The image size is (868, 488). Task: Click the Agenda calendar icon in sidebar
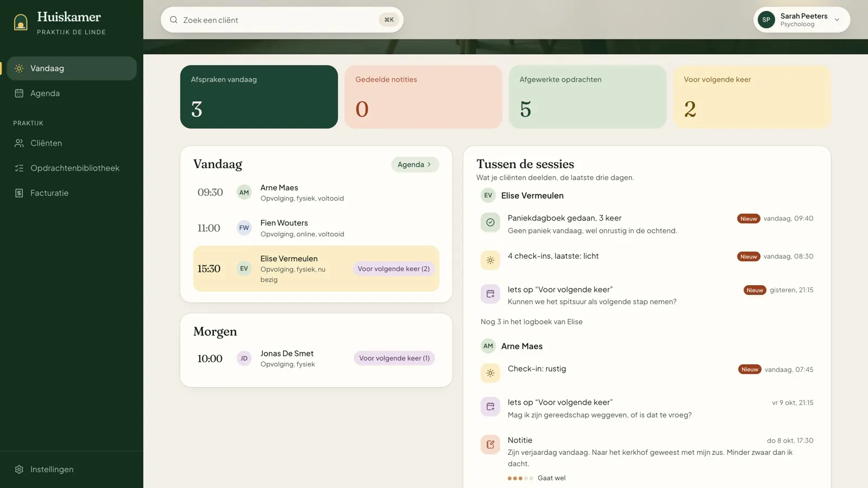[19, 93]
